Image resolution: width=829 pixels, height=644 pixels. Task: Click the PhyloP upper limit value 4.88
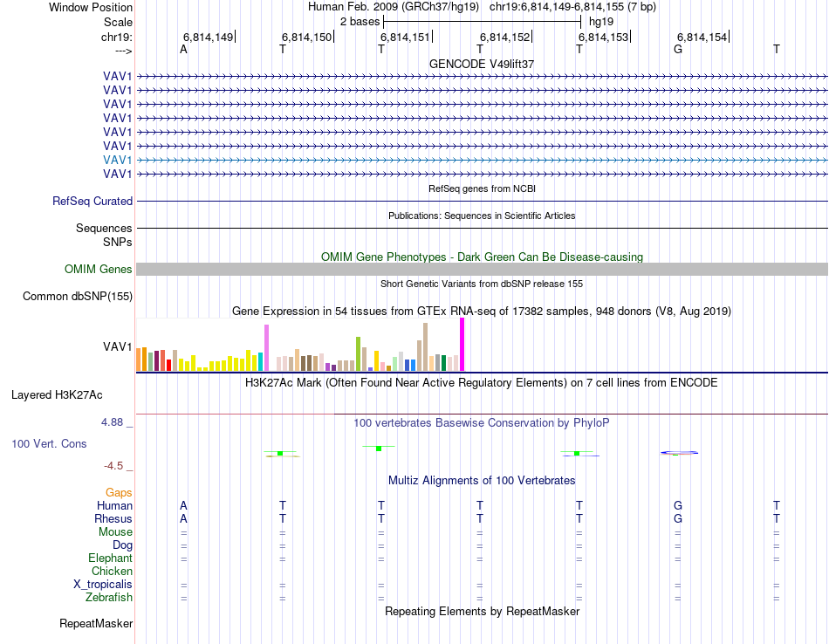[112, 422]
